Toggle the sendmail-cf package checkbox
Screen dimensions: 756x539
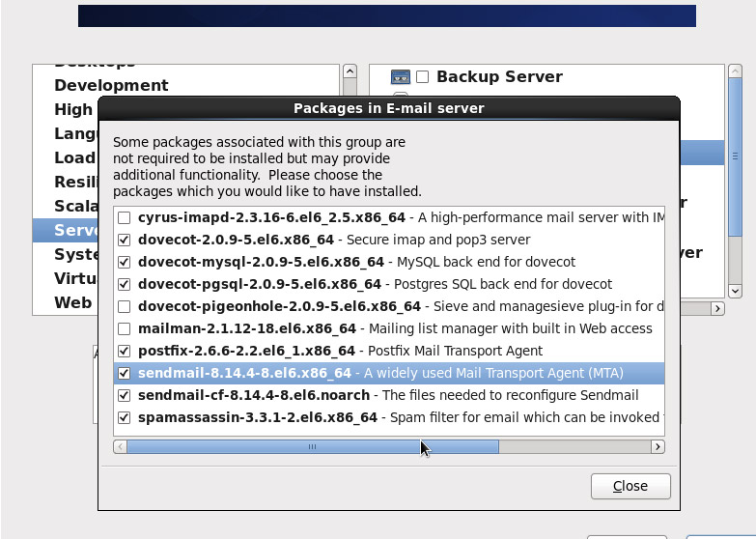point(124,396)
